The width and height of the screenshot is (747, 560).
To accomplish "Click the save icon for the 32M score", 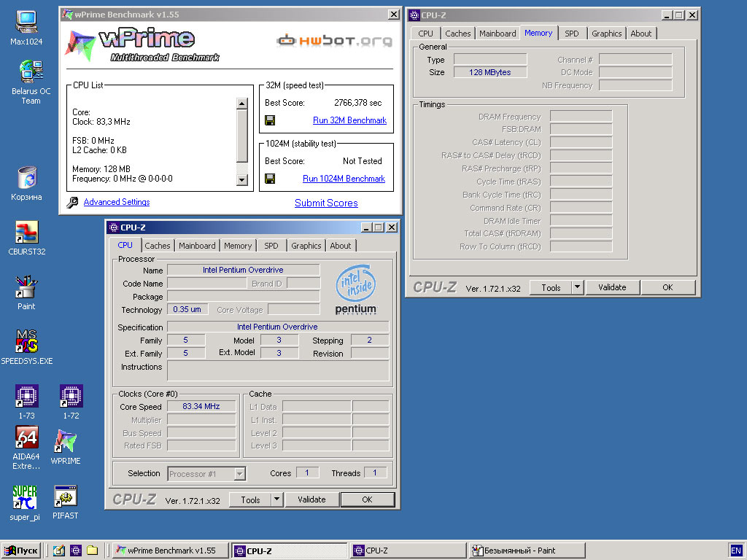I will [270, 120].
